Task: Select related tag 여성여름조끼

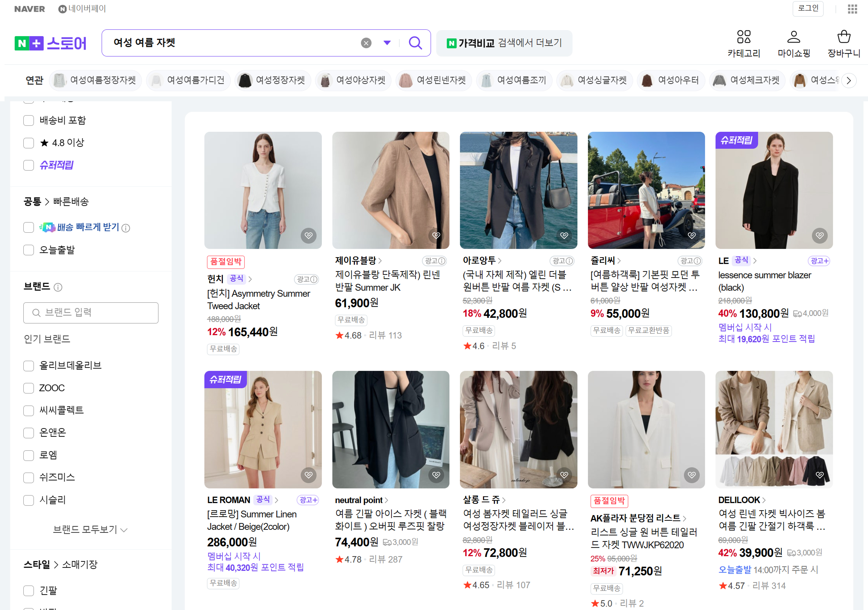Action: 514,80
